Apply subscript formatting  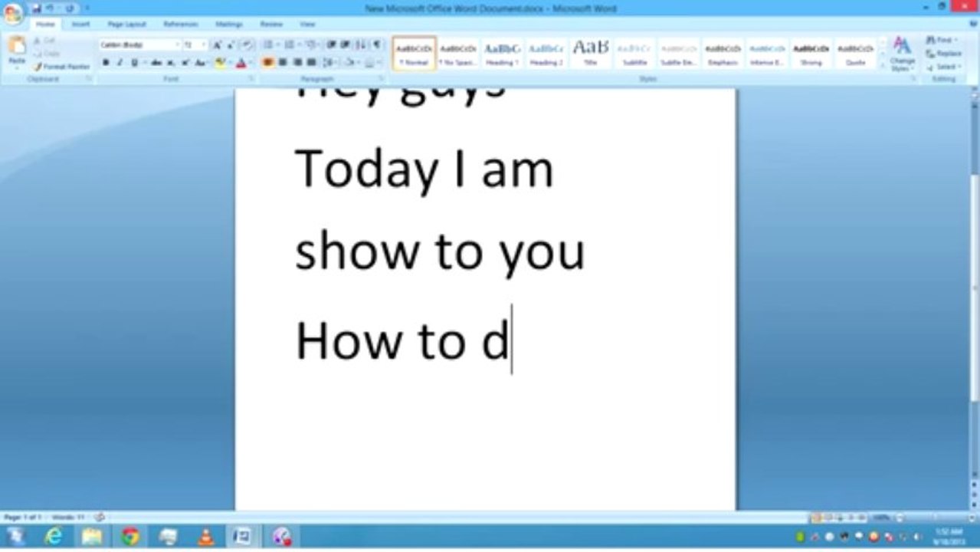coord(170,63)
